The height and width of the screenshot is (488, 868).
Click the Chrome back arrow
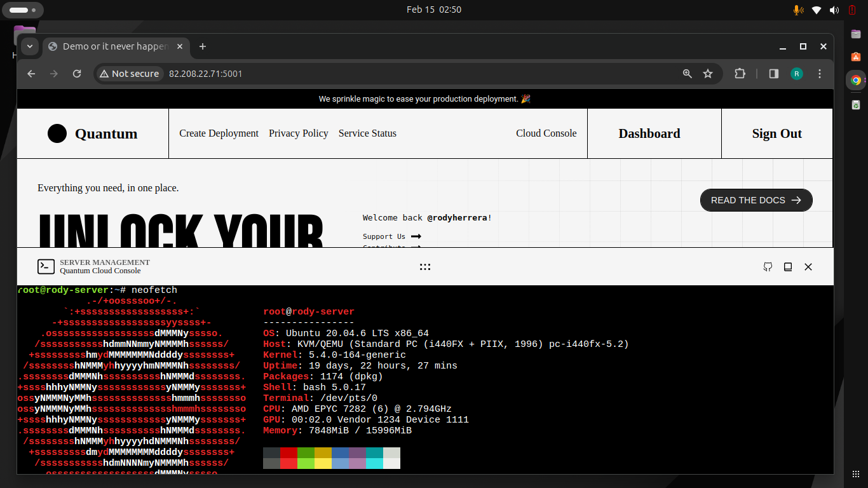pos(31,74)
